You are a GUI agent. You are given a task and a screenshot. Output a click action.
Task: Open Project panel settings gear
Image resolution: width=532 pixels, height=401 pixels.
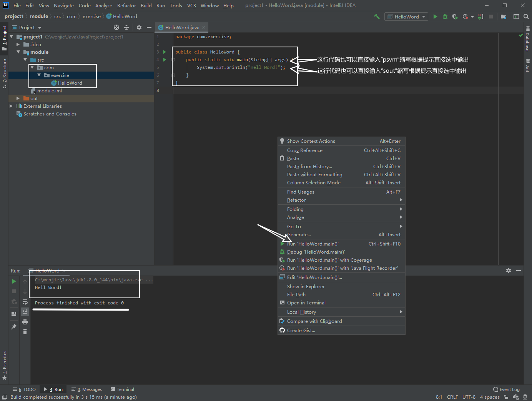139,27
